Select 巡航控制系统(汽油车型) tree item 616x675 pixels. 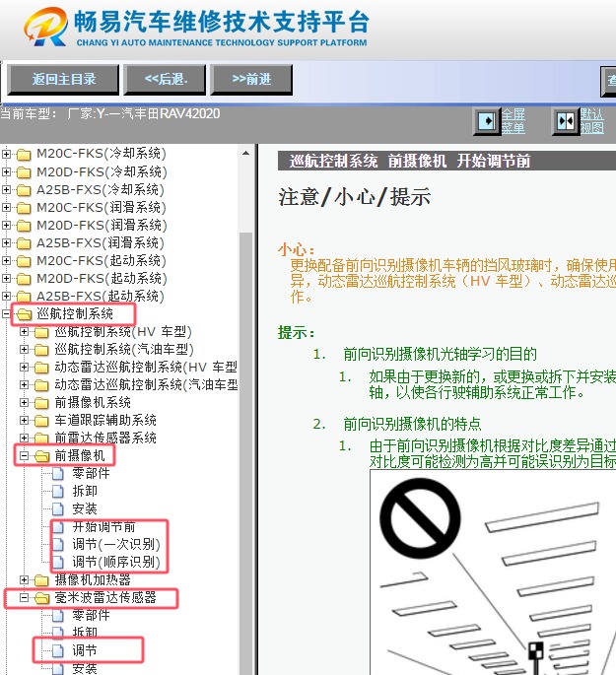pos(124,349)
